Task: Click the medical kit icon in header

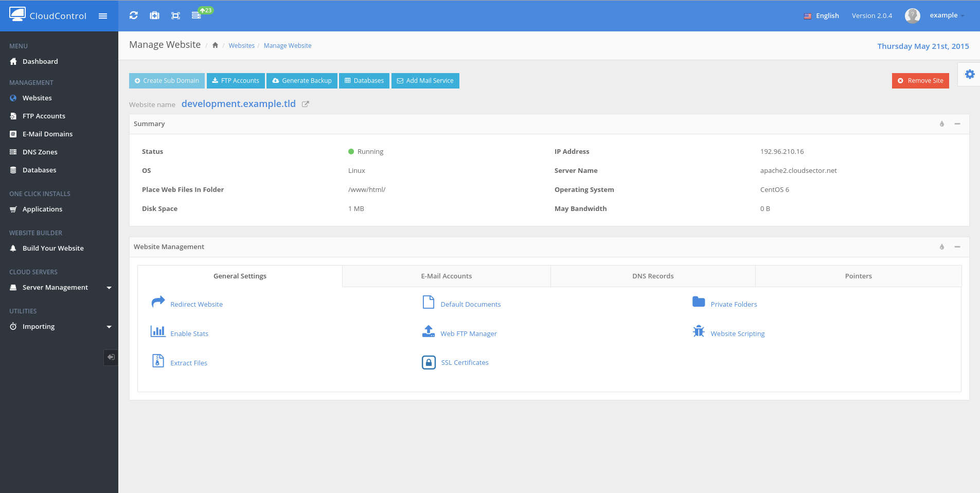Action: (154, 15)
